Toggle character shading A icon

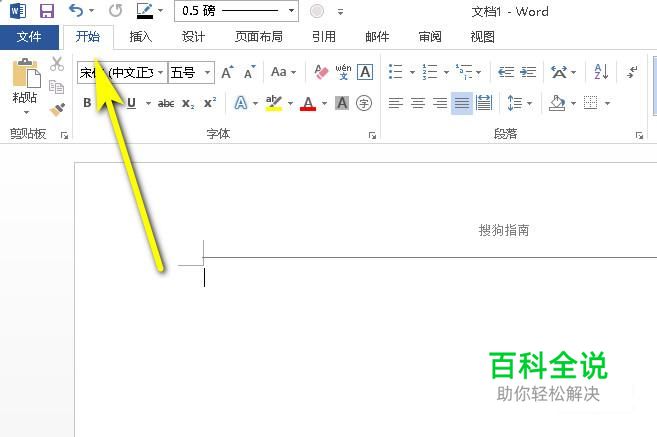click(342, 103)
